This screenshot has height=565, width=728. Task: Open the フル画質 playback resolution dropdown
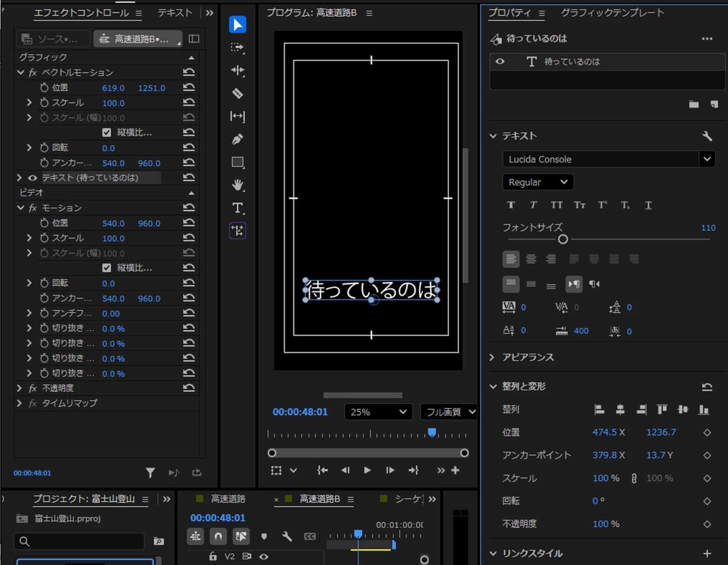pos(449,412)
